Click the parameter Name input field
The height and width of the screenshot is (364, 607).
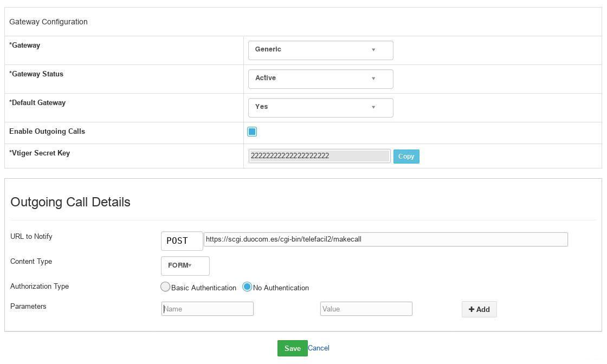pos(208,309)
